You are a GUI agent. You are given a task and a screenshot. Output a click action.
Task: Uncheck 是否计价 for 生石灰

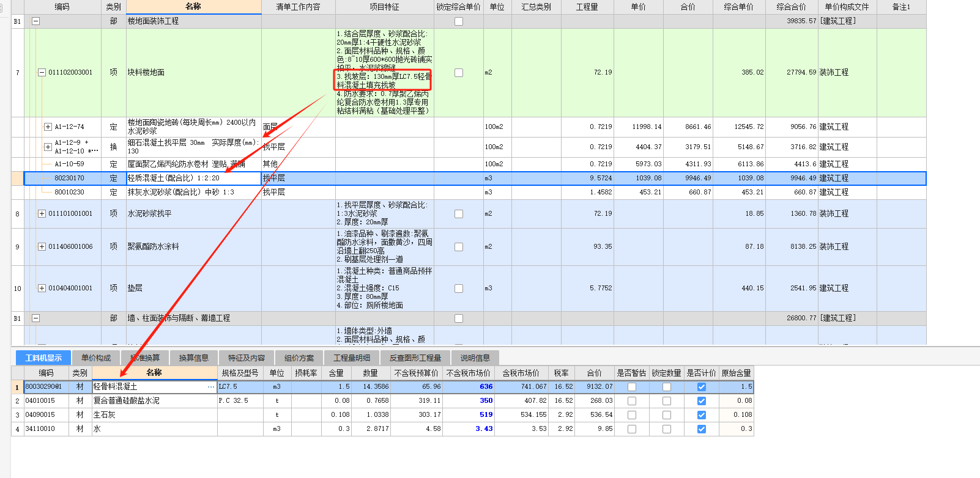tap(702, 415)
